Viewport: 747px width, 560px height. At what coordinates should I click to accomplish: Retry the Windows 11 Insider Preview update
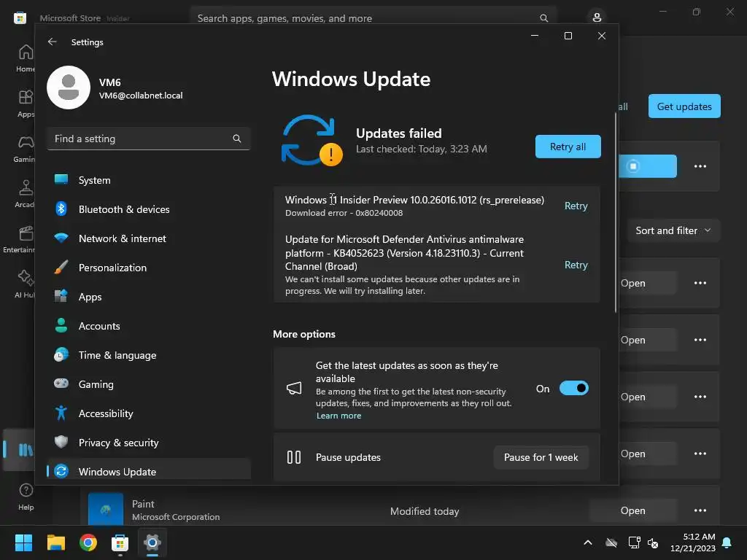click(x=576, y=206)
